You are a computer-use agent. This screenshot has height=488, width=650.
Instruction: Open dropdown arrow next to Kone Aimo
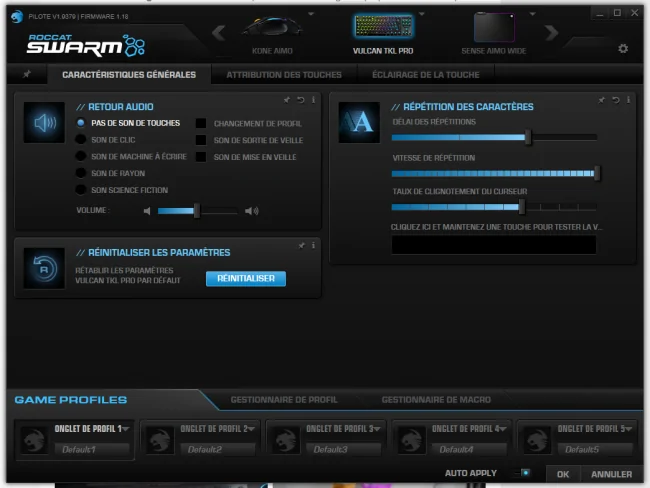point(311,14)
